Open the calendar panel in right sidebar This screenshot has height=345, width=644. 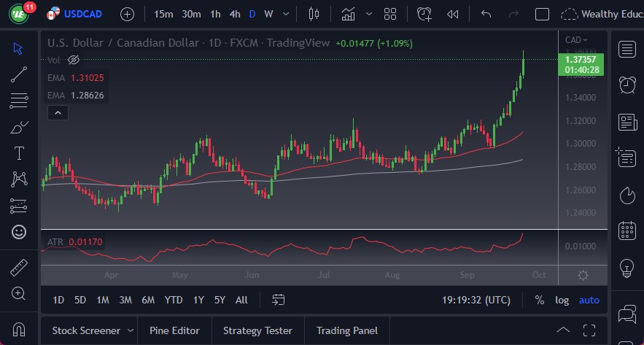626,231
